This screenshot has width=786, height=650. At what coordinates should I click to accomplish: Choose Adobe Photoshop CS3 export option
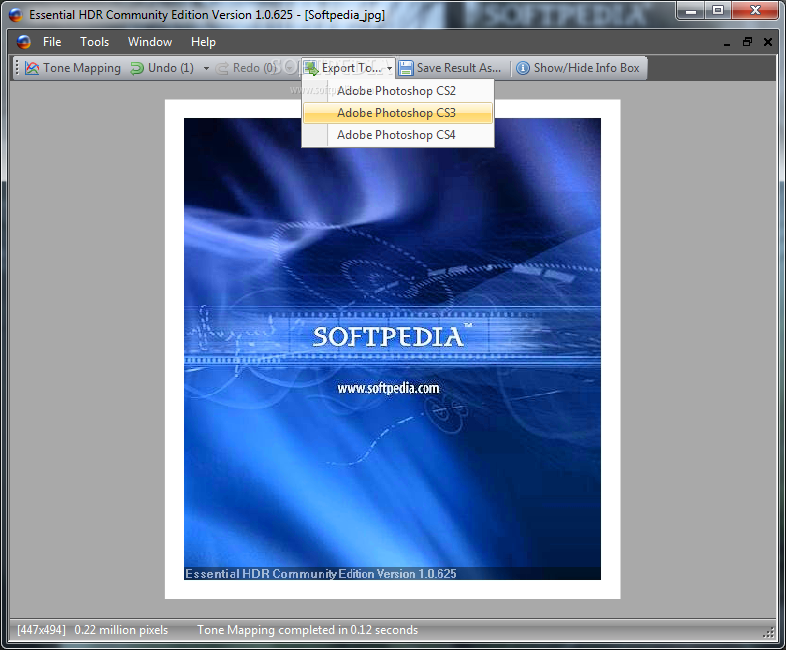(x=398, y=113)
